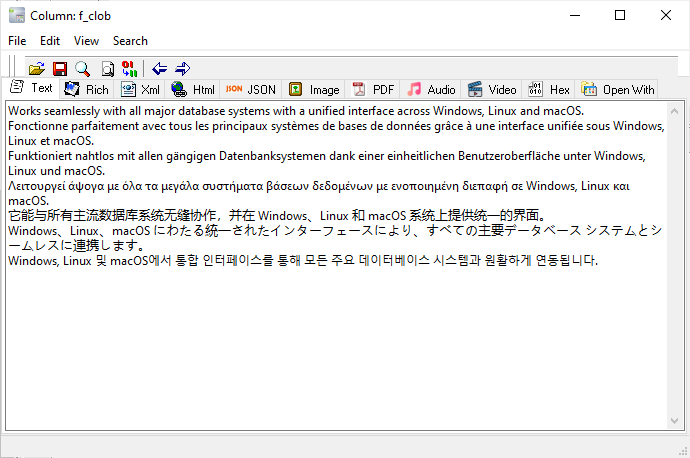Viewport: 690px width, 458px height.
Task: Click the Save floppy disk icon
Action: point(59,69)
